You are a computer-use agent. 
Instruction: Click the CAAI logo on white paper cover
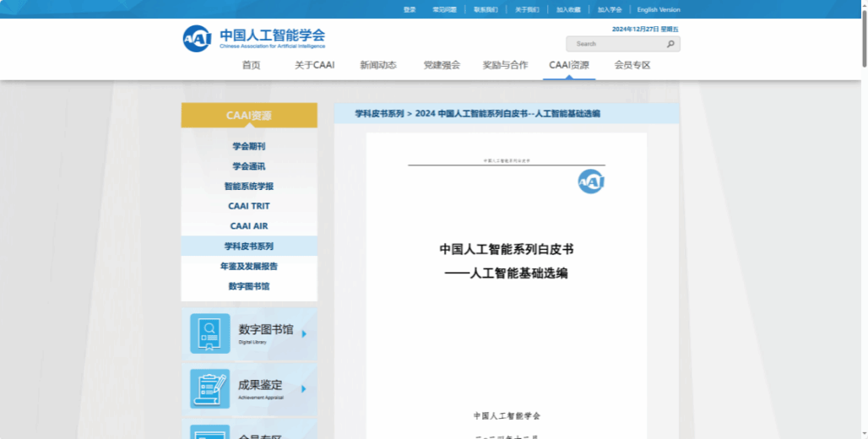[x=591, y=182]
